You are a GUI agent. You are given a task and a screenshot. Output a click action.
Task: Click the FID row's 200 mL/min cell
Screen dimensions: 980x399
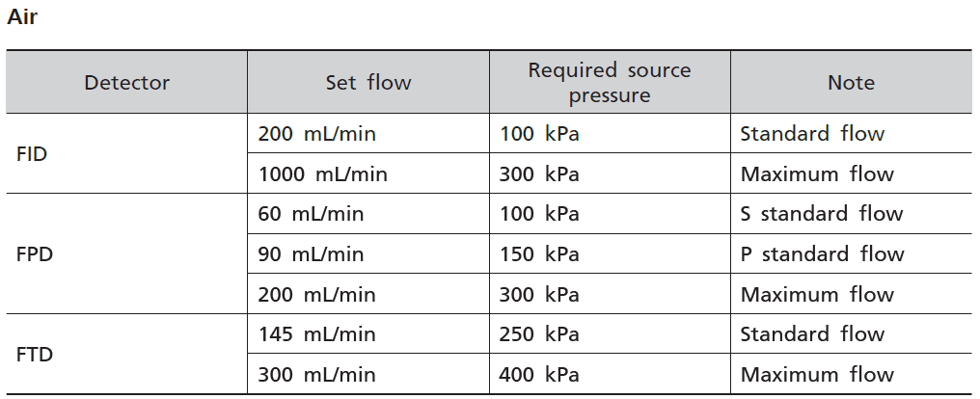tap(316, 134)
